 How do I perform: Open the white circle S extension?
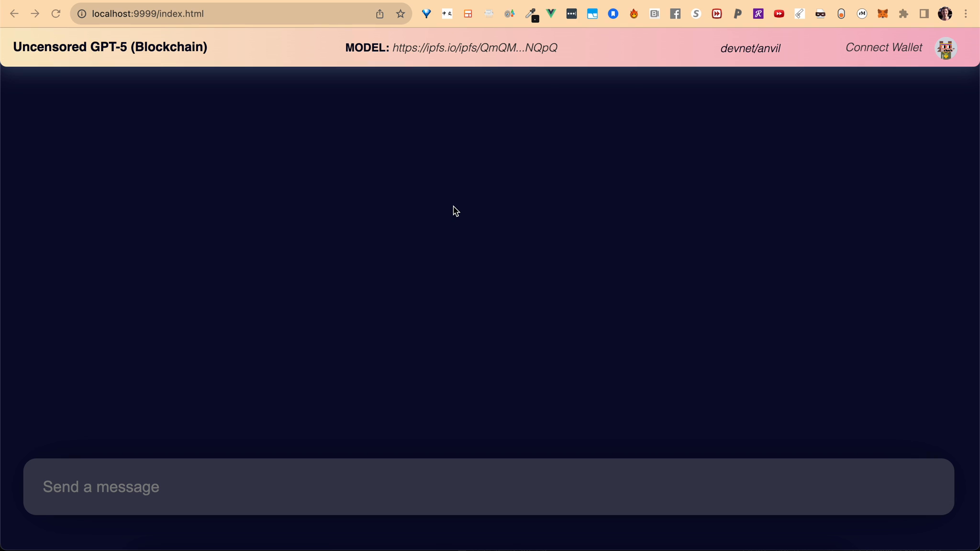[696, 14]
